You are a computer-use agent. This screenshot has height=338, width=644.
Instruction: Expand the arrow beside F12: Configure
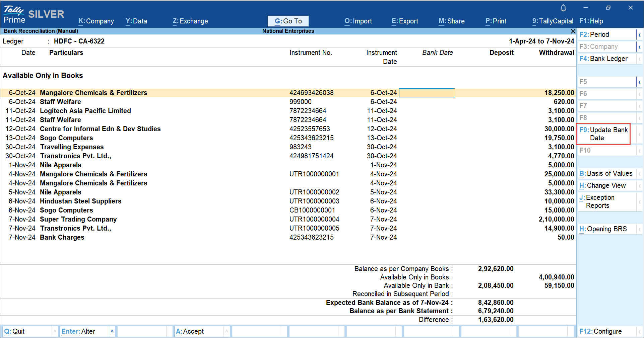click(639, 332)
